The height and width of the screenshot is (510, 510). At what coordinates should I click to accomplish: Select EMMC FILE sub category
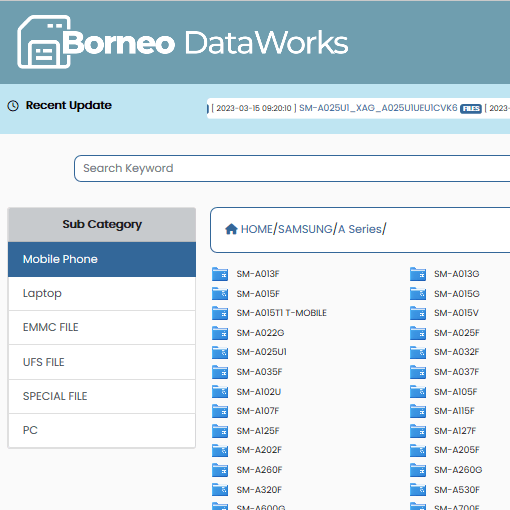[102, 328]
